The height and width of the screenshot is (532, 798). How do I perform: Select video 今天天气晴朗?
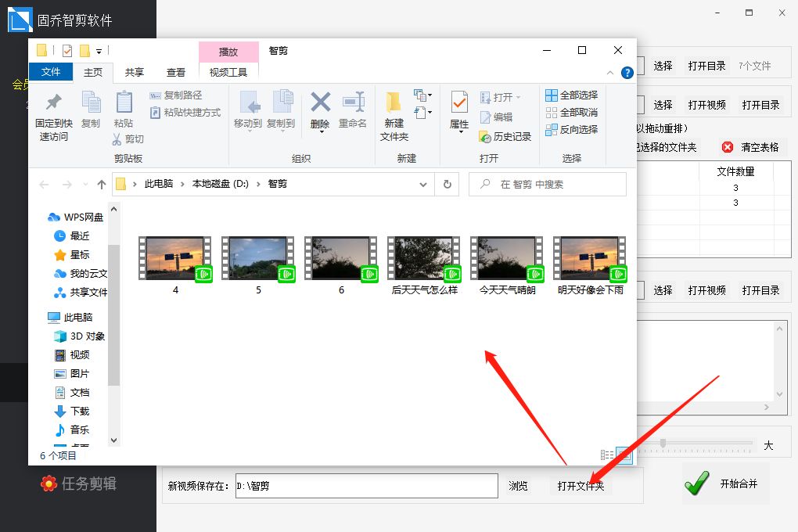tap(508, 266)
